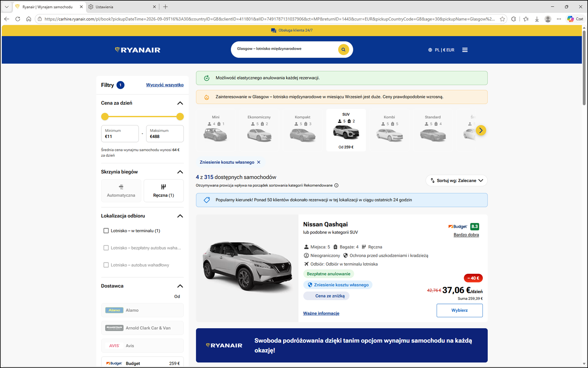Check Lotnisko – autobus wahadłowy checkbox
The height and width of the screenshot is (368, 588).
tap(106, 265)
